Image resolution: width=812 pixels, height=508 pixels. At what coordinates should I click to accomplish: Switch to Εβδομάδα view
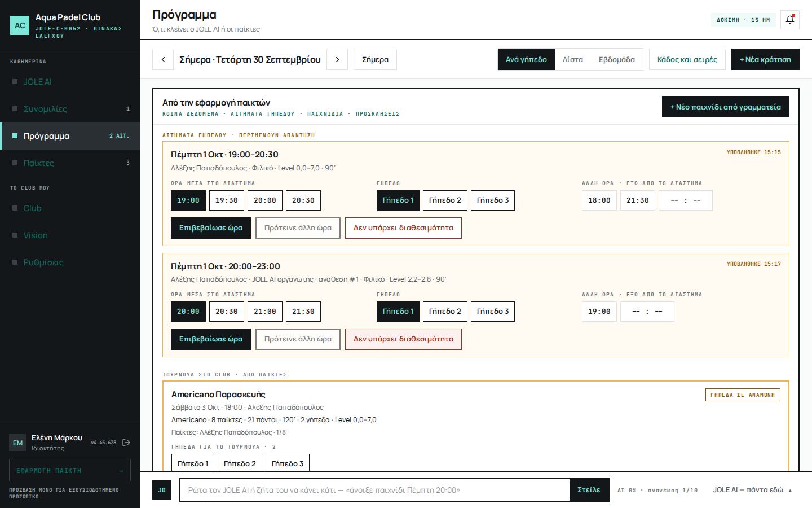616,59
